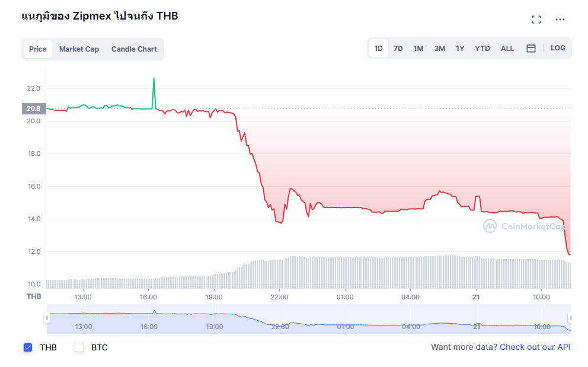The image size is (588, 367).
Task: Click the THB unit label below the price axis
Action: point(34,296)
